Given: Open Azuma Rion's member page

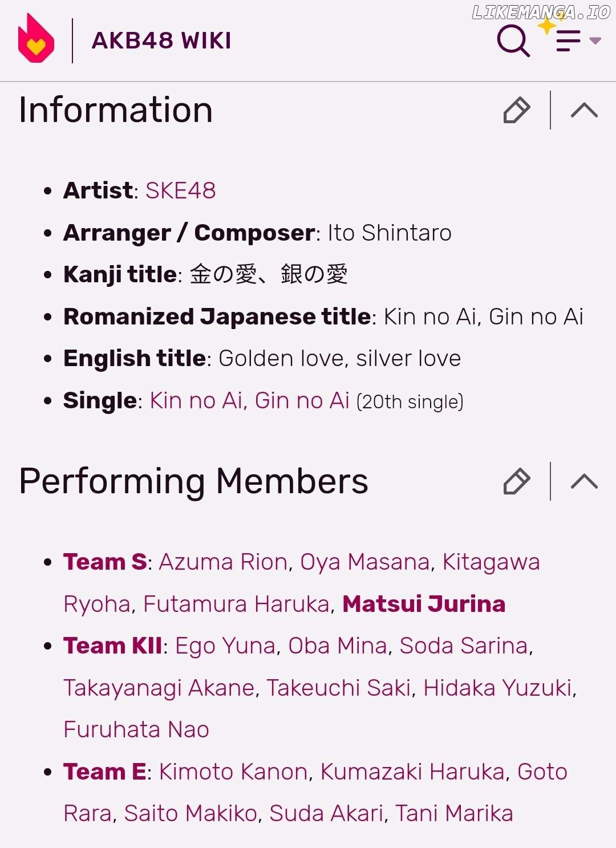Looking at the screenshot, I should 223,562.
